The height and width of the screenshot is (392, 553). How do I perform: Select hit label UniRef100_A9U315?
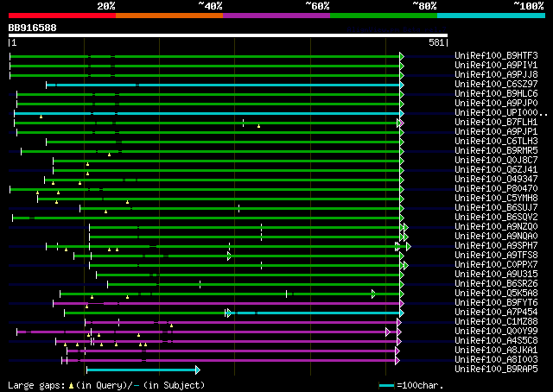tap(496, 275)
